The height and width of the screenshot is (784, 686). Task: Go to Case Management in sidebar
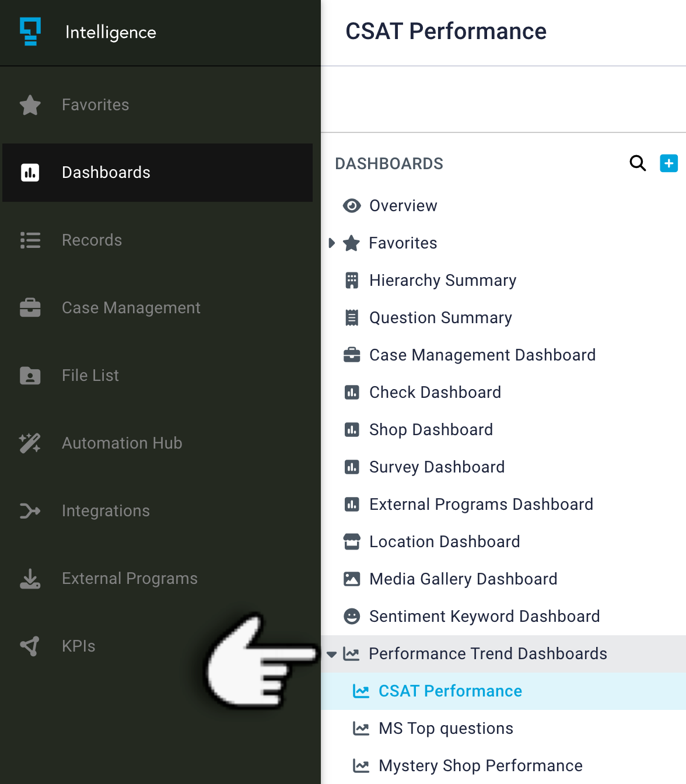[131, 308]
